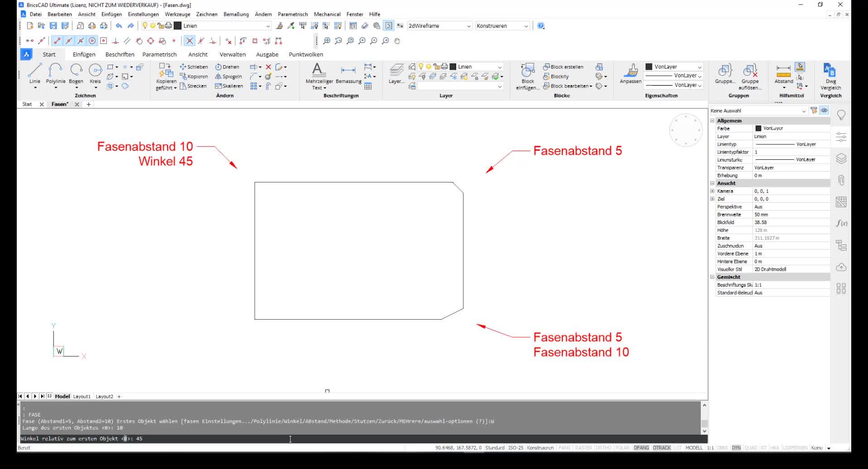Switch to the Layout1 tab
The height and width of the screenshot is (469, 868).
click(82, 397)
